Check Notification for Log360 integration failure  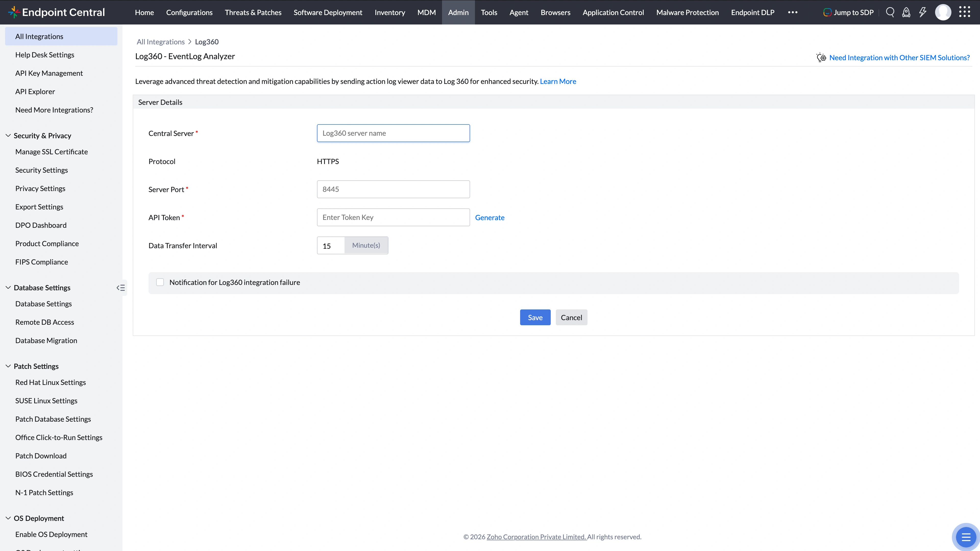pos(160,282)
